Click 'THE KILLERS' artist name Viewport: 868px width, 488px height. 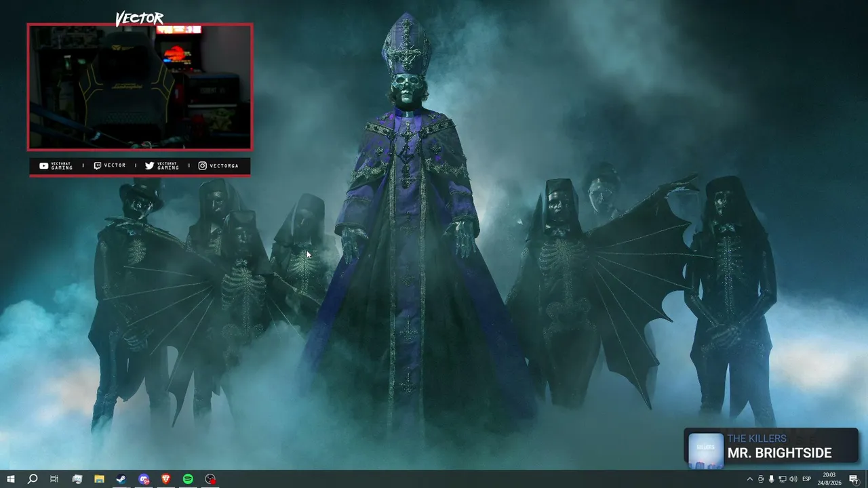point(757,439)
